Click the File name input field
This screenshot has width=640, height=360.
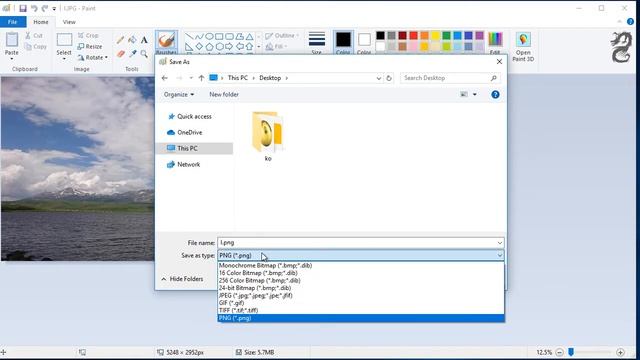coord(361,242)
